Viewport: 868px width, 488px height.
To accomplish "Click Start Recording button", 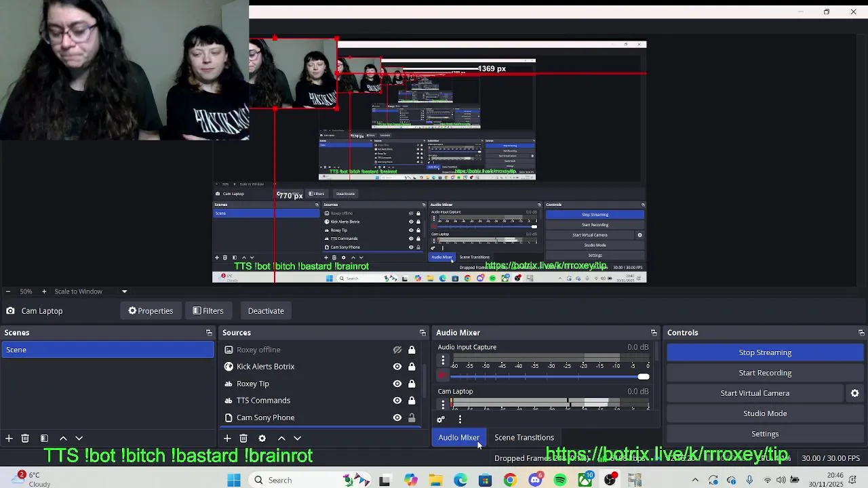I will [x=765, y=373].
